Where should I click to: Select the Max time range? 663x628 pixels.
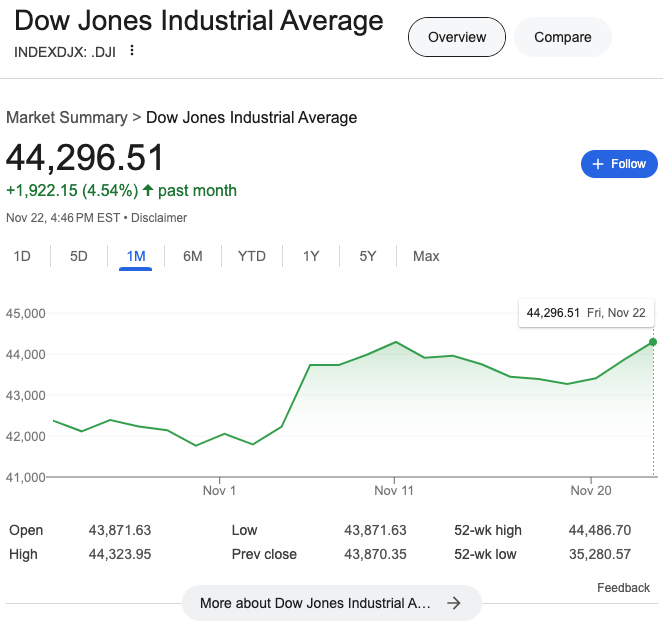click(x=426, y=256)
